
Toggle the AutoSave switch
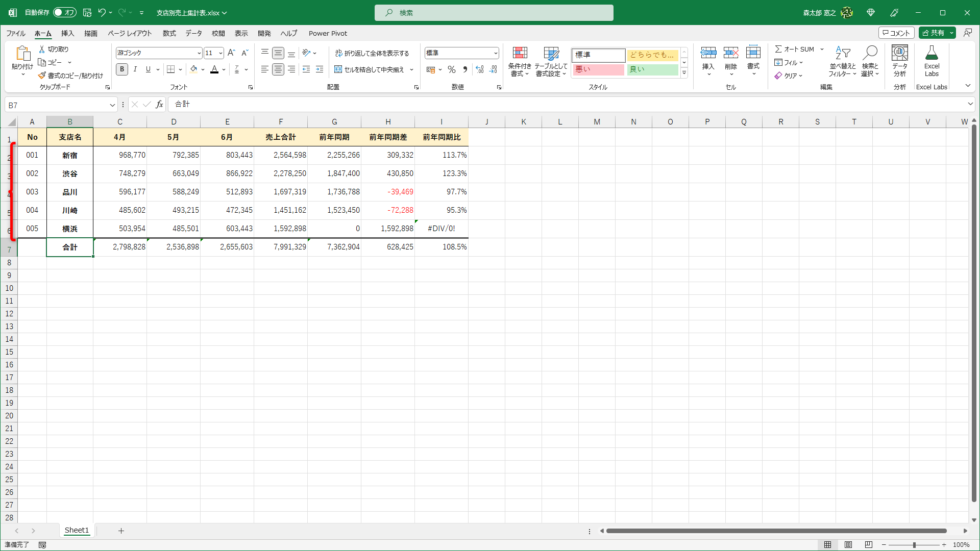[x=65, y=12]
